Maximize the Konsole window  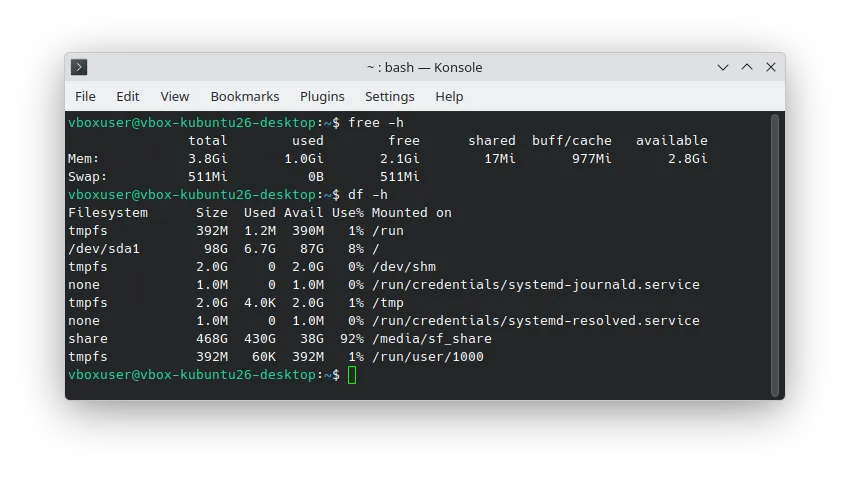click(746, 67)
